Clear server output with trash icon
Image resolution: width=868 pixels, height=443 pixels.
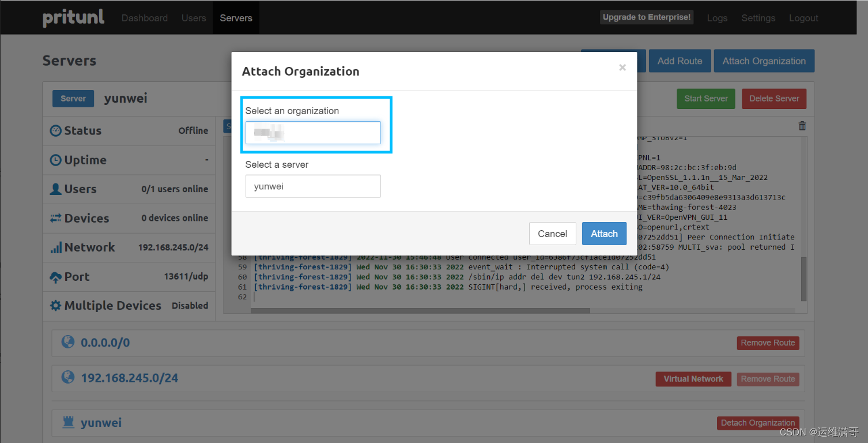[802, 126]
